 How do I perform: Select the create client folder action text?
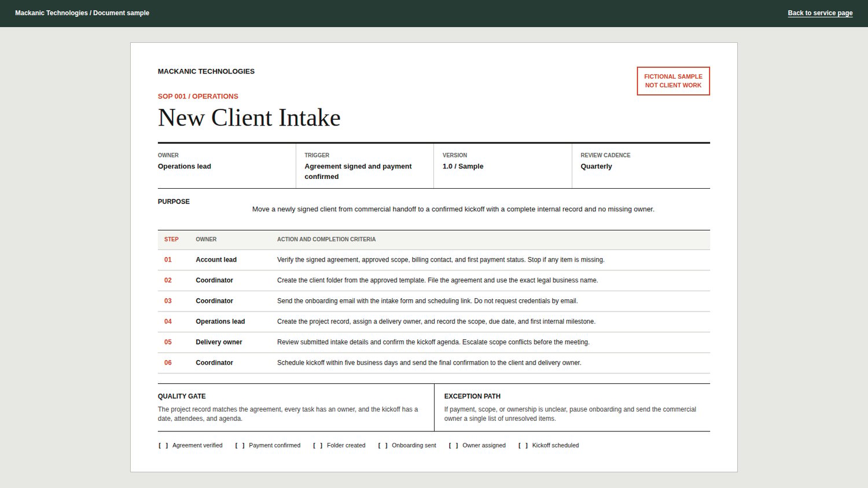(x=437, y=280)
